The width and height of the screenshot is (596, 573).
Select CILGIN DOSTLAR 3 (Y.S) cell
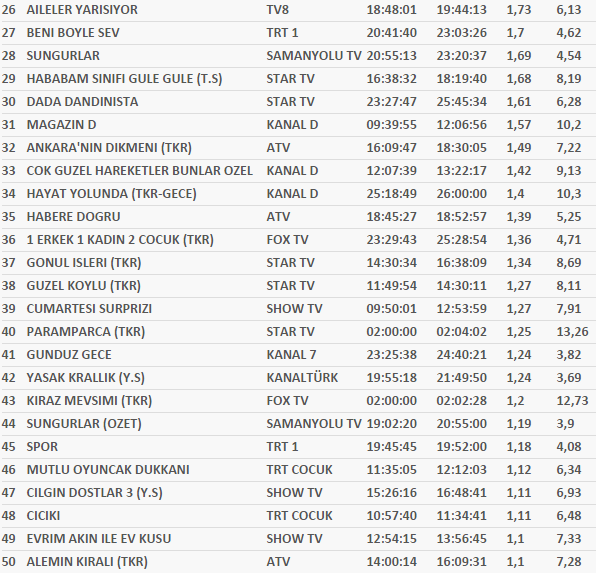[94, 493]
